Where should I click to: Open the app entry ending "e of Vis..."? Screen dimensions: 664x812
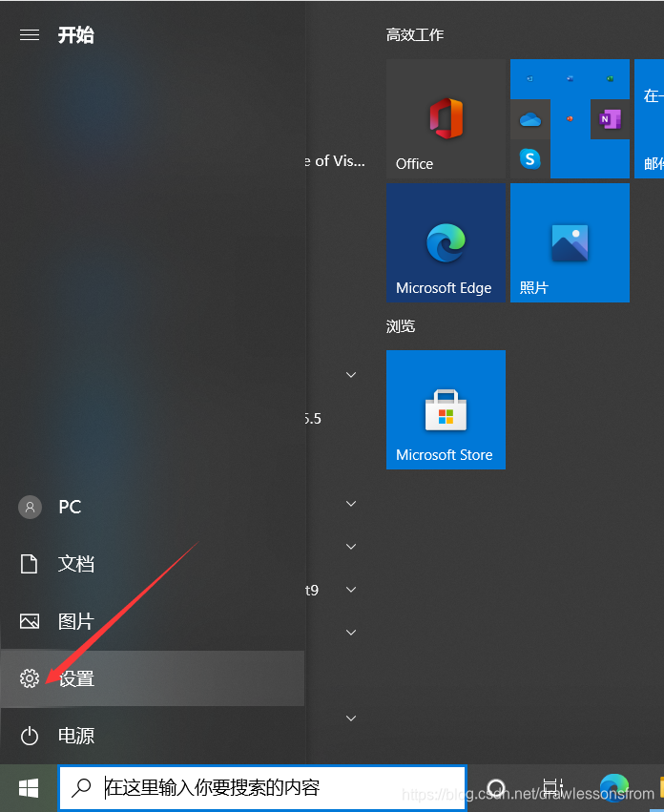335,161
